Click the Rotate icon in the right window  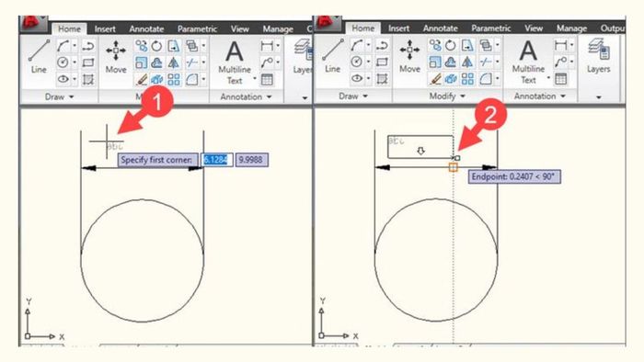(x=451, y=45)
